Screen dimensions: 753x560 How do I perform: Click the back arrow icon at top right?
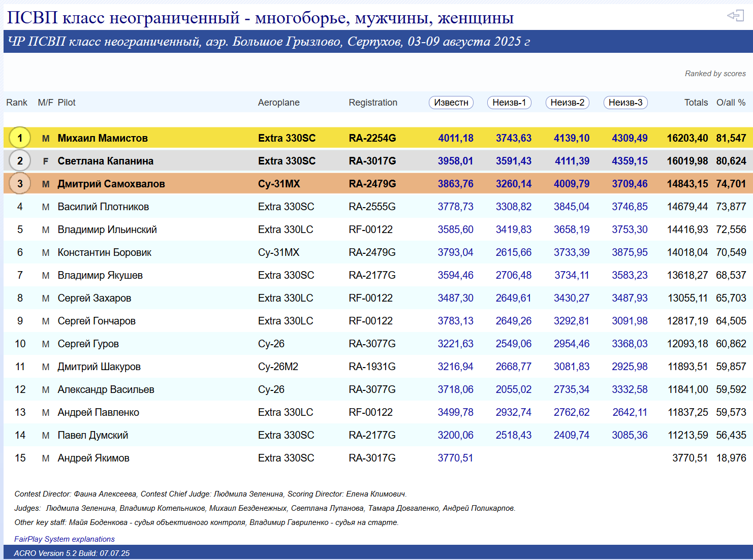click(x=735, y=16)
